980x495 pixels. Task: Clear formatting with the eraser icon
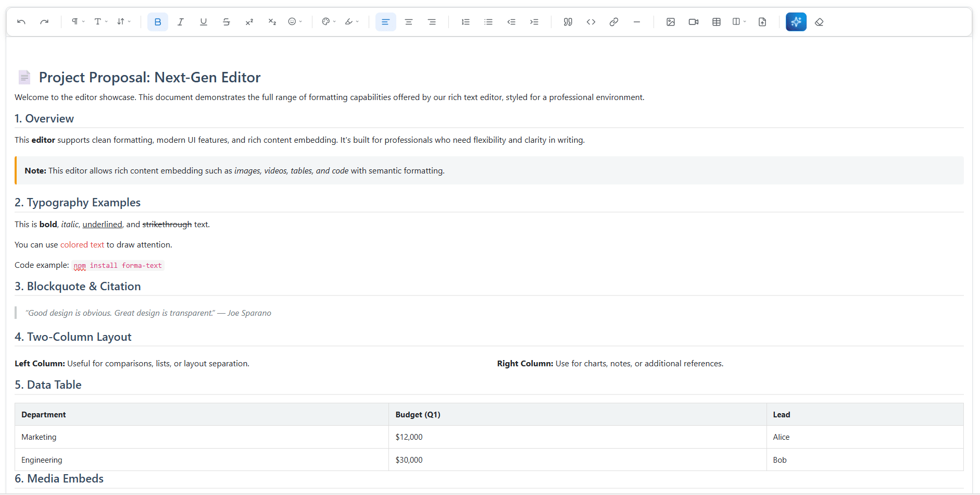pyautogui.click(x=819, y=22)
